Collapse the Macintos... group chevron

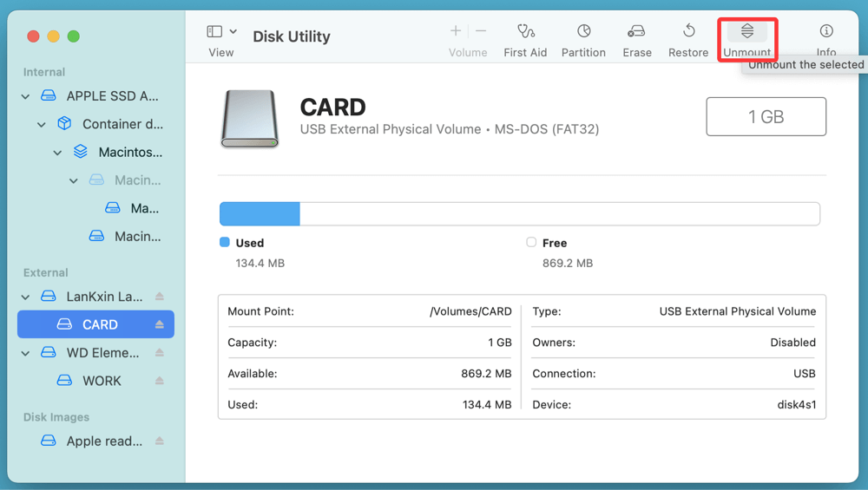coord(57,154)
